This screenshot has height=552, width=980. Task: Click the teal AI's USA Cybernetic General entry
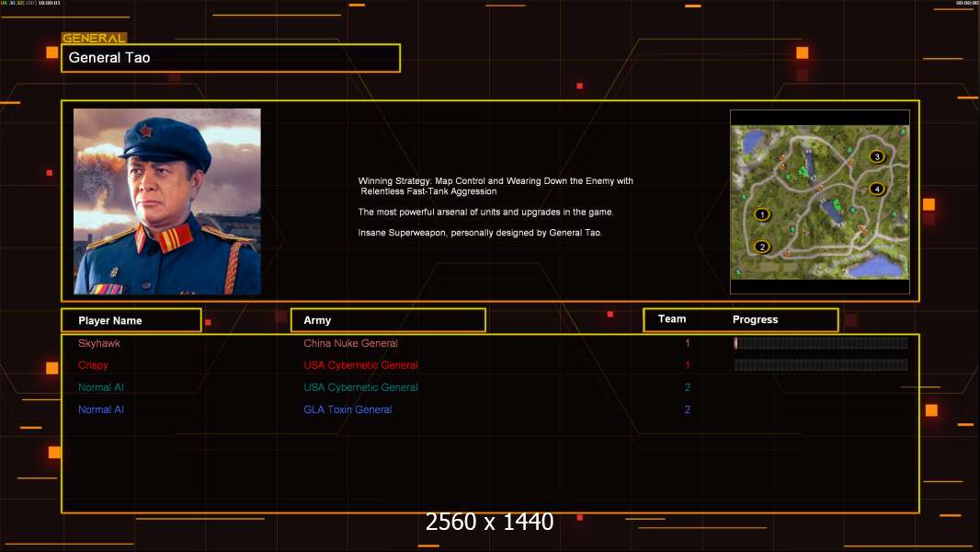(360, 387)
